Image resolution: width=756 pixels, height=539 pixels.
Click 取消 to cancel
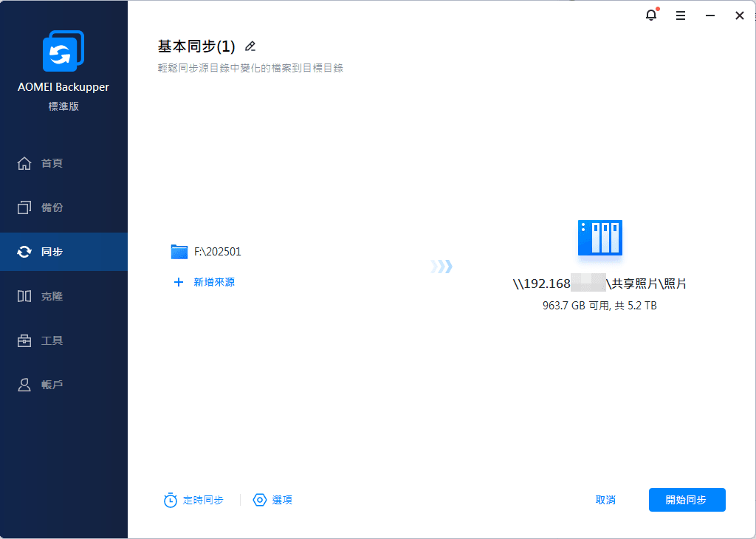[605, 500]
